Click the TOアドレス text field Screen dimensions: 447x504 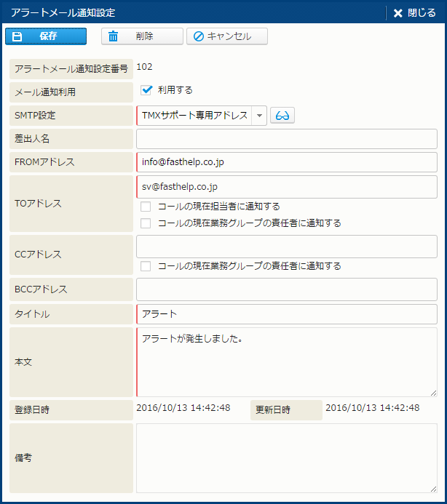coord(286,187)
